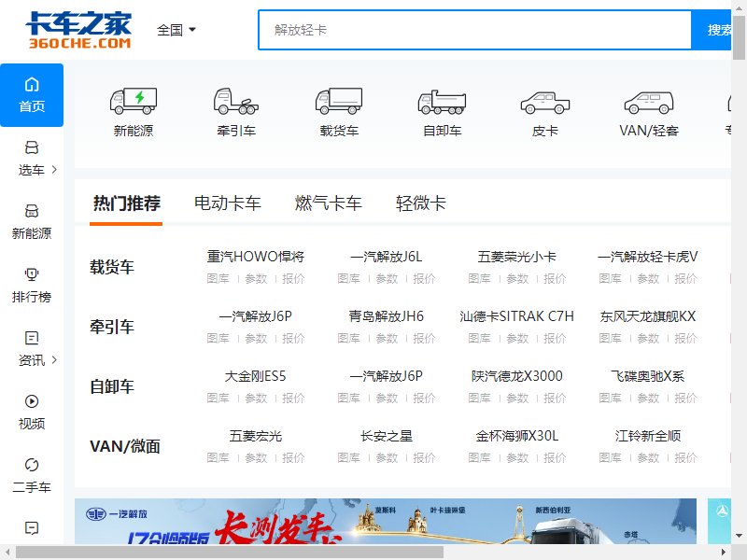Open the 牵引车 row heading
The image size is (747, 560).
tap(112, 328)
